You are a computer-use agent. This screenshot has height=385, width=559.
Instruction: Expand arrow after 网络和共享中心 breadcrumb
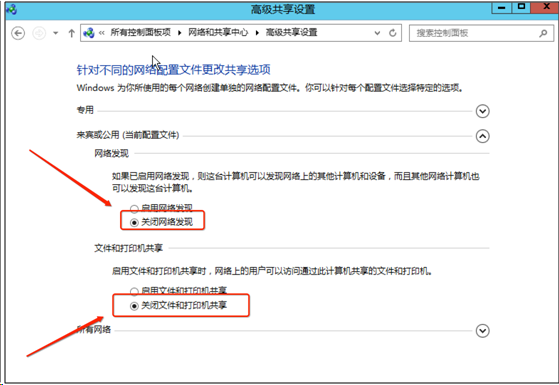[x=257, y=33]
